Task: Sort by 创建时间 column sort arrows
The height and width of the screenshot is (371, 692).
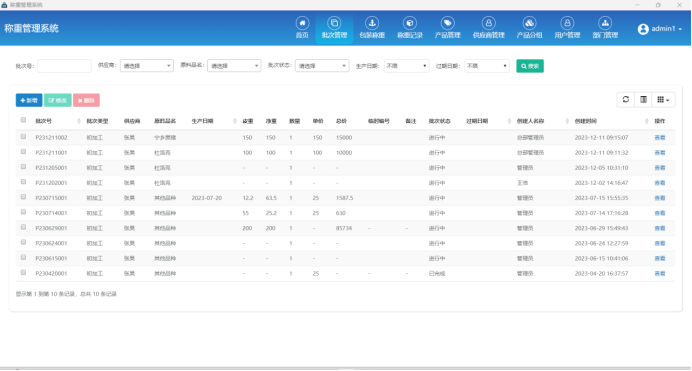Action: pyautogui.click(x=646, y=121)
